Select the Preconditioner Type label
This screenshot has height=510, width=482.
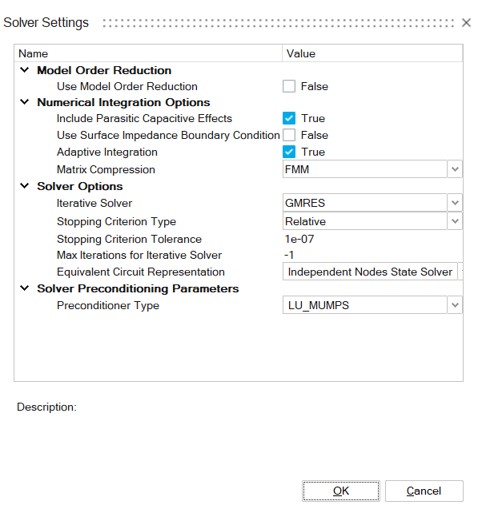click(x=108, y=306)
